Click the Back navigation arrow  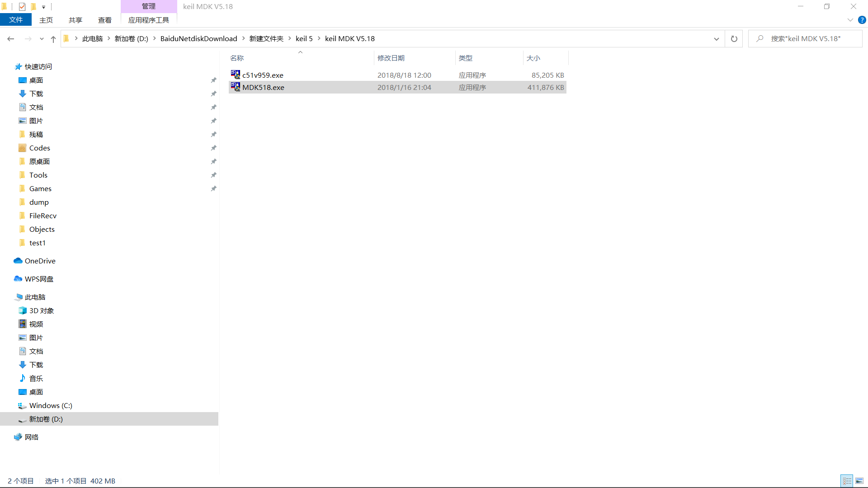[x=11, y=39]
